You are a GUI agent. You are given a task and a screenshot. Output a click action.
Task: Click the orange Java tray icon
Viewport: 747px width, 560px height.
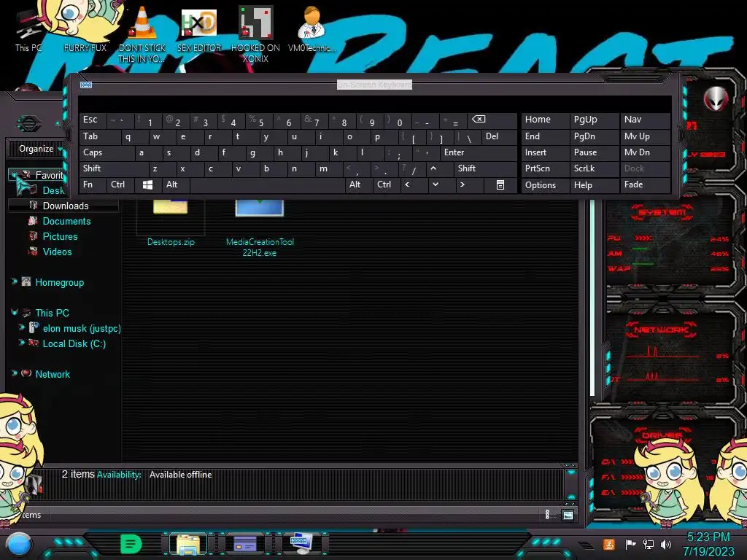608,544
